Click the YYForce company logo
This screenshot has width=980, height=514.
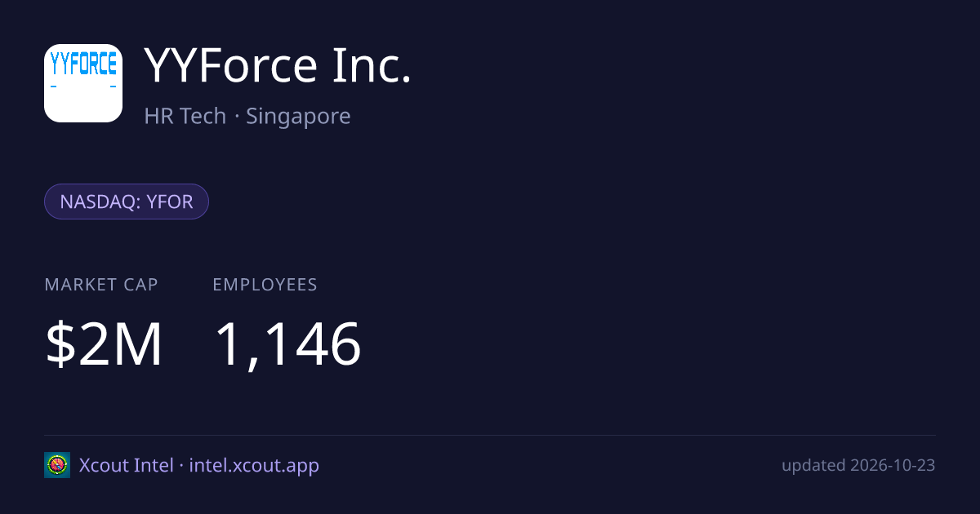[x=83, y=83]
